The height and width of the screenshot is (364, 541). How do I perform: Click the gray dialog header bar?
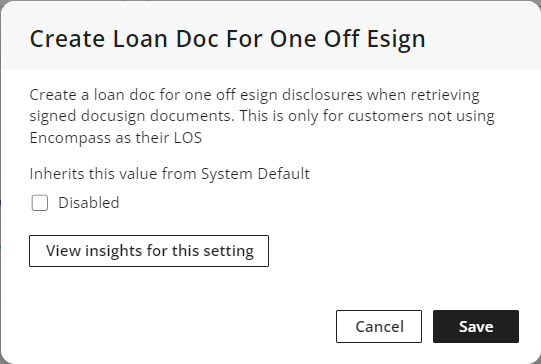point(270,35)
